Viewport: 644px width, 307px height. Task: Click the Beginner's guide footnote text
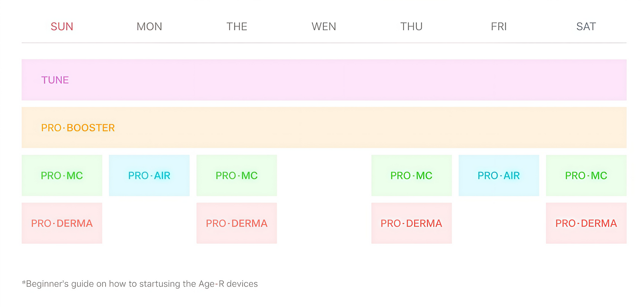(140, 284)
